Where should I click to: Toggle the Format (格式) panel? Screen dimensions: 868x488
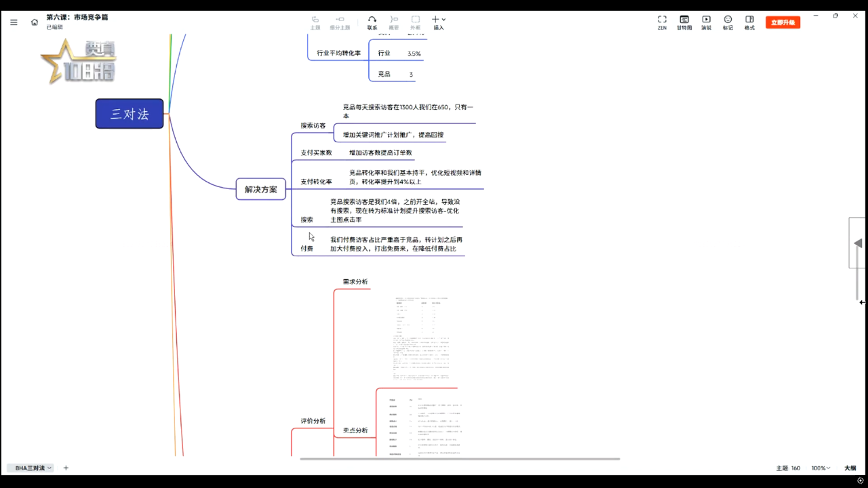[x=749, y=22]
